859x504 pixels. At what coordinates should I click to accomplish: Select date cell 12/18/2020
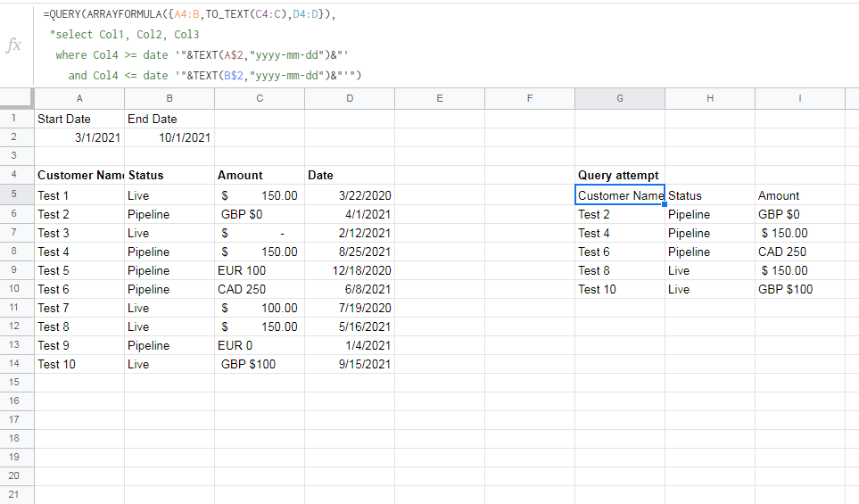click(350, 270)
